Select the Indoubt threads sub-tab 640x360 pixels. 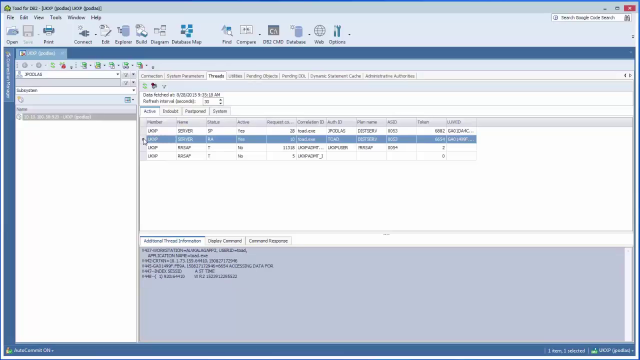(x=170, y=111)
